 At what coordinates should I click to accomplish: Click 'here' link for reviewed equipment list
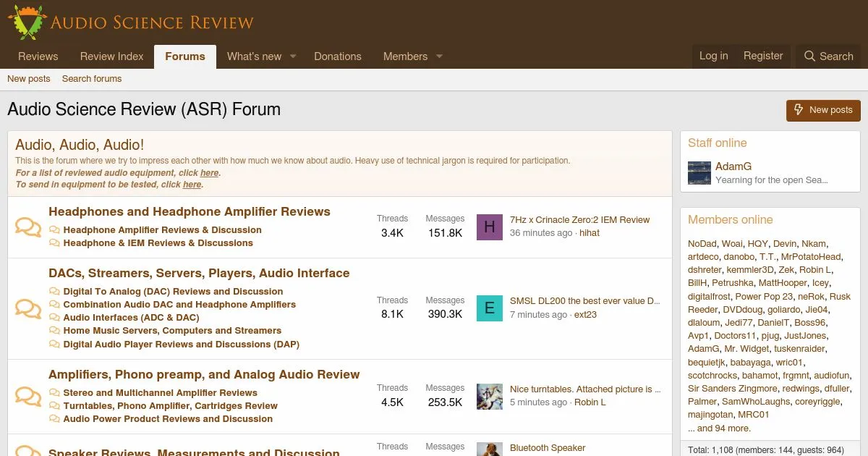click(210, 173)
